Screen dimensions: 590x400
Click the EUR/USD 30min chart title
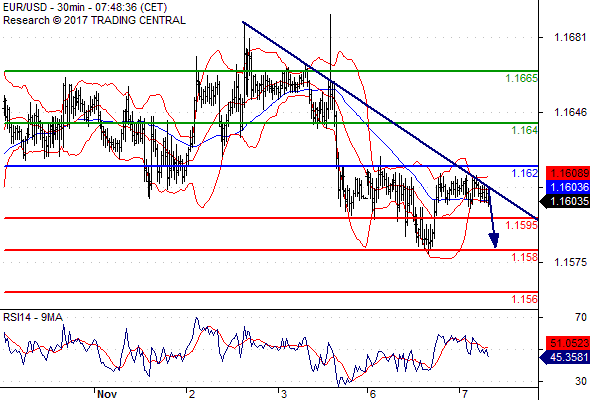coord(85,7)
